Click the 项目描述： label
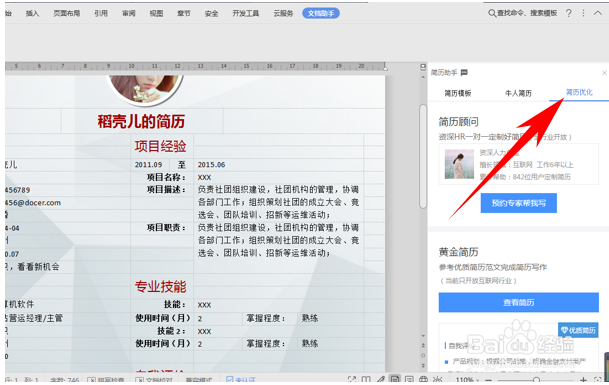 (x=166, y=190)
